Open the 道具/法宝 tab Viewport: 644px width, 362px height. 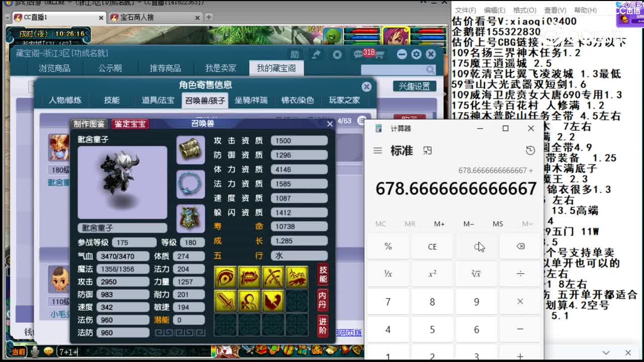coord(157,100)
